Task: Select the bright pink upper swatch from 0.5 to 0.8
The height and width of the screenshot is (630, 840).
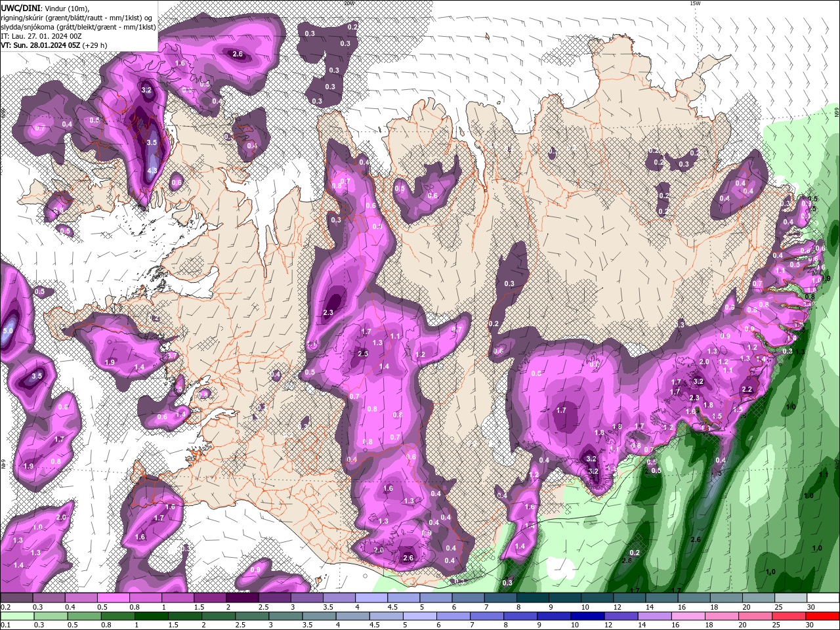Action: coord(113,598)
